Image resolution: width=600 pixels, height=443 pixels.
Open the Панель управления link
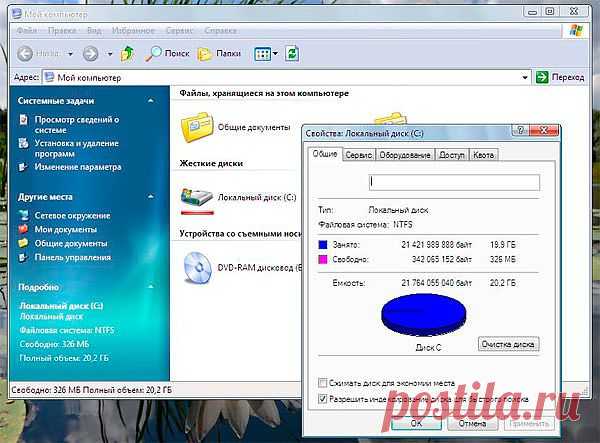click(x=70, y=257)
